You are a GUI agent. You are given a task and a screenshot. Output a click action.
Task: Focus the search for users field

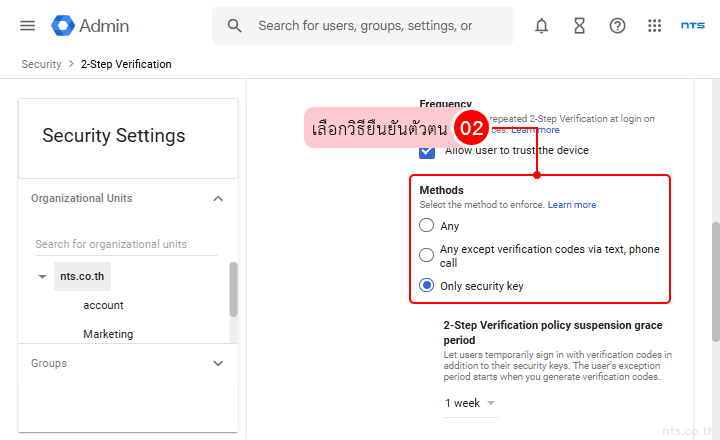click(x=365, y=26)
